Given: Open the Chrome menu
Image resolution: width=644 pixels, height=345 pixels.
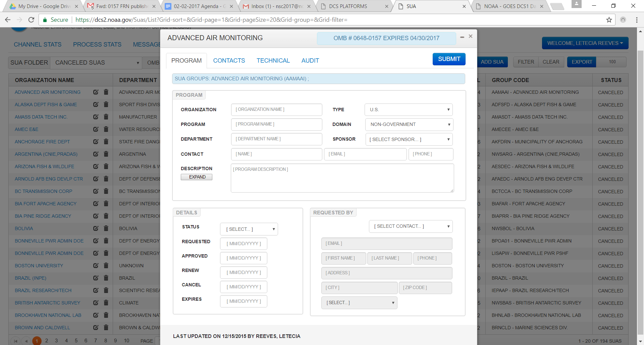Looking at the screenshot, I should click(x=637, y=20).
